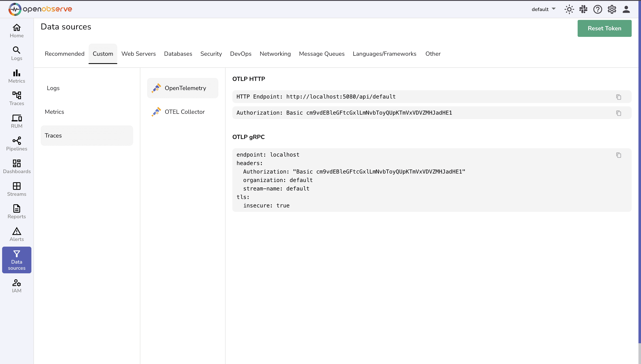Click the Reset Token button
The width and height of the screenshot is (641, 364).
pos(604,28)
